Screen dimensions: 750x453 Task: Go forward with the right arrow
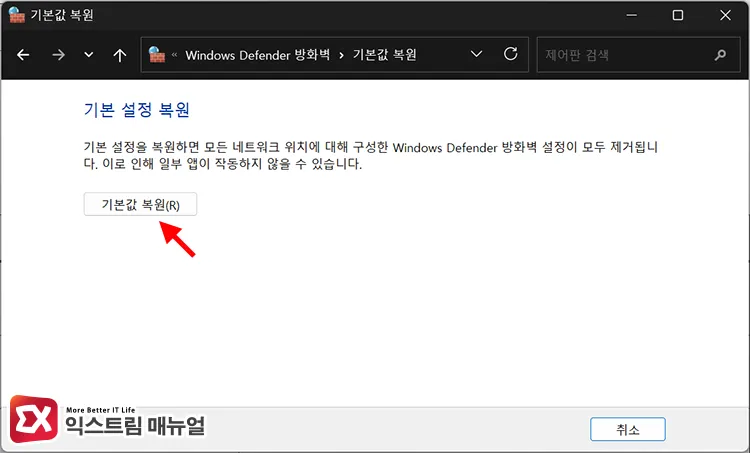coord(58,55)
